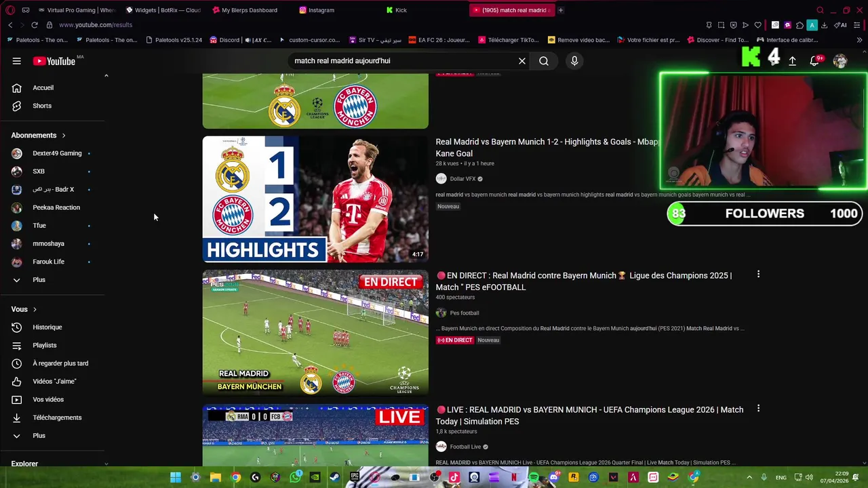Go back in browser history
The width and height of the screenshot is (868, 488).
click(x=10, y=25)
